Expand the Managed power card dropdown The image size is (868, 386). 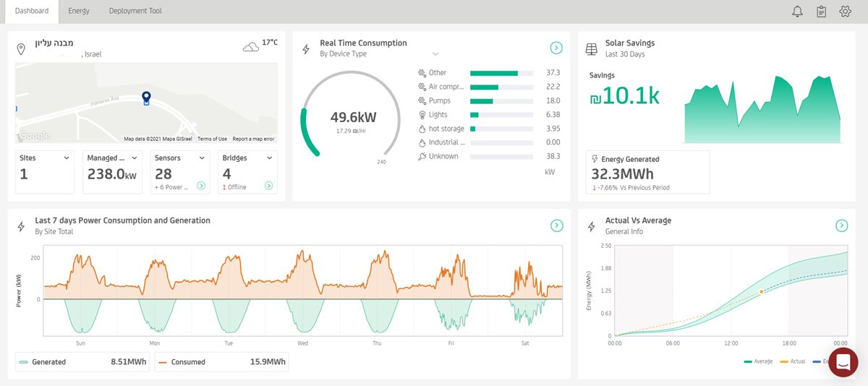pyautogui.click(x=133, y=158)
